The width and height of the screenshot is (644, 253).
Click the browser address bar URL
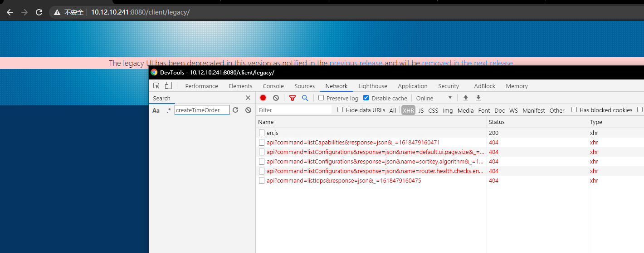click(x=140, y=12)
